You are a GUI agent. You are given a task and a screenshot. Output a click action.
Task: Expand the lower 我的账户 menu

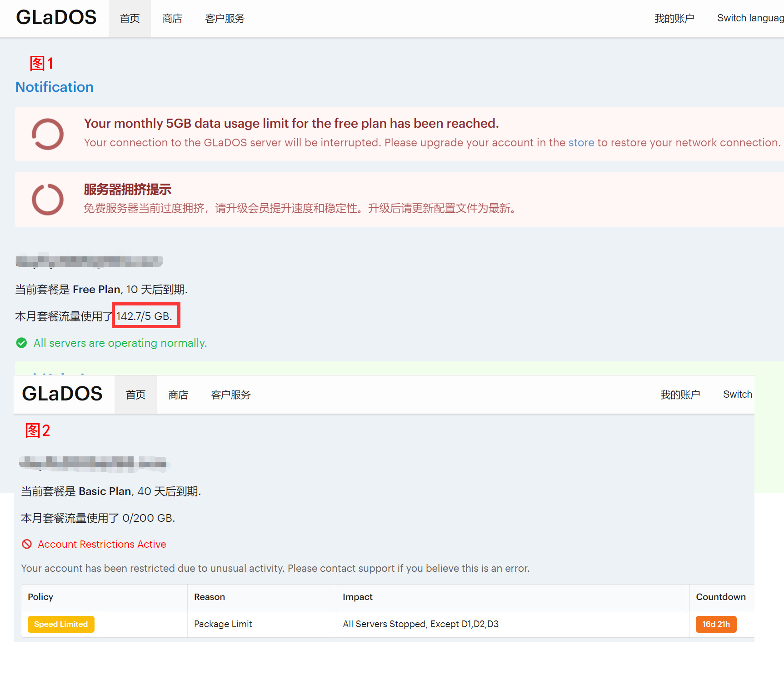[x=680, y=395]
